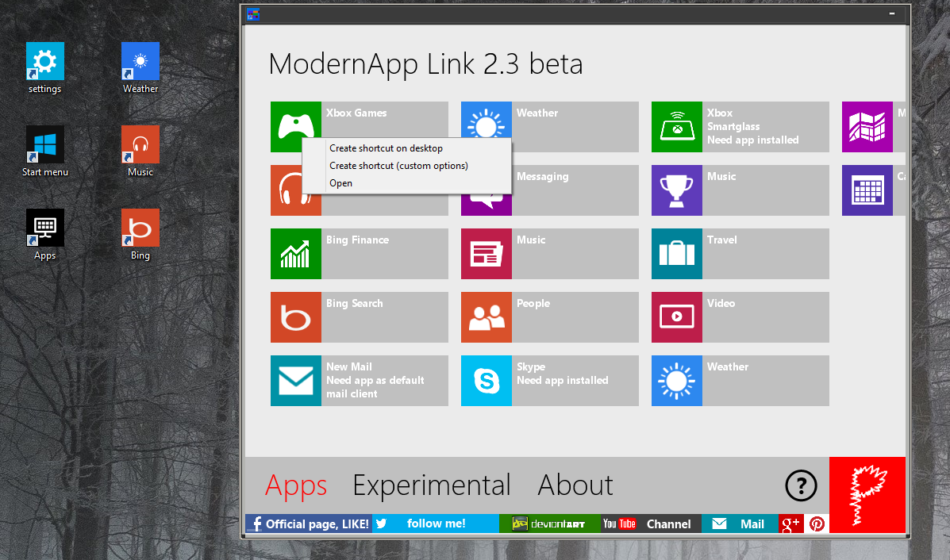Click the purple calendar icon tile
This screenshot has width=950, height=560.
point(867,190)
